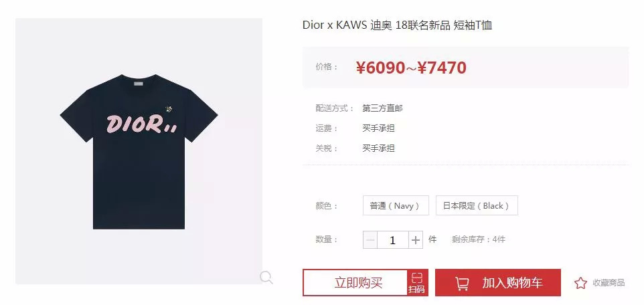Click the 加入购物车 add to cart button
The width and height of the screenshot is (644, 305).
pyautogui.click(x=498, y=282)
